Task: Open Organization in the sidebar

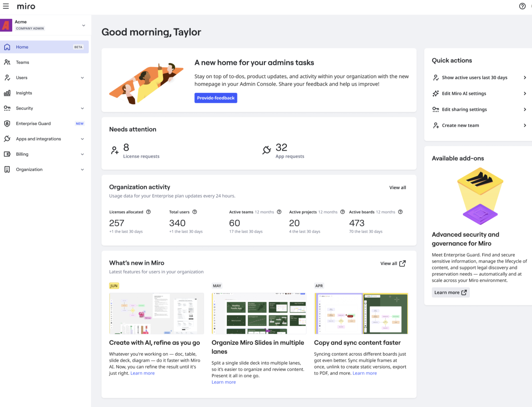Action: point(29,170)
